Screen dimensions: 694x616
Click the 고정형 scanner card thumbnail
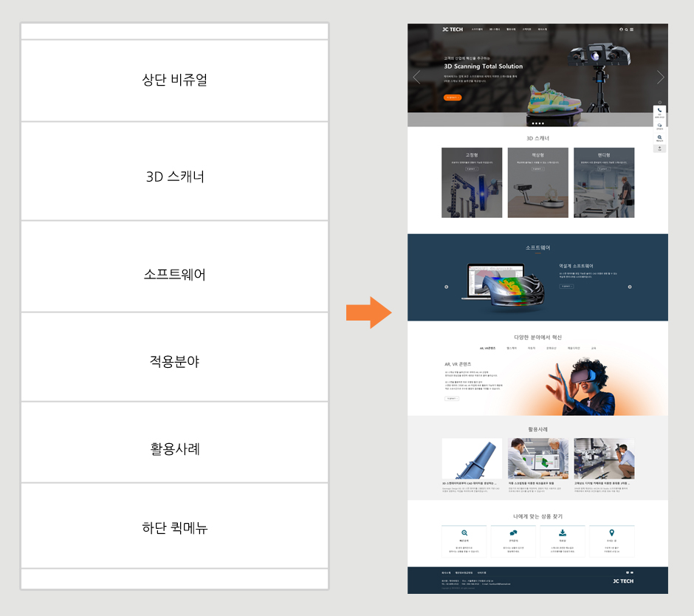point(472,182)
